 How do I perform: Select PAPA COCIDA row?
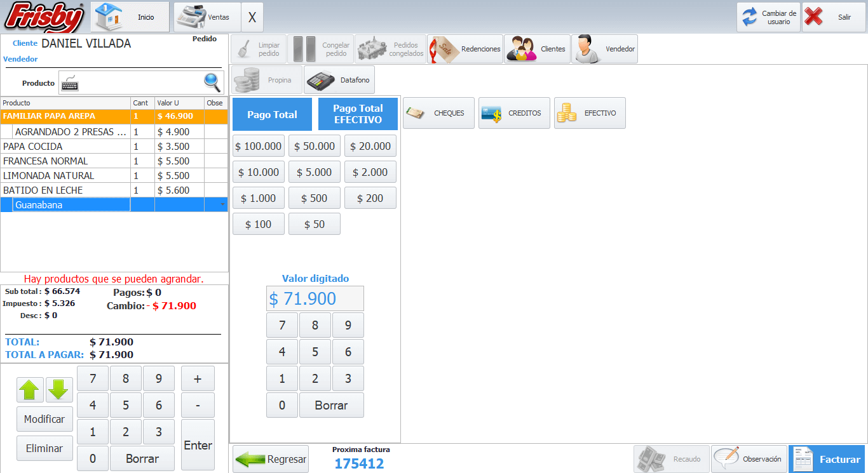point(114,146)
